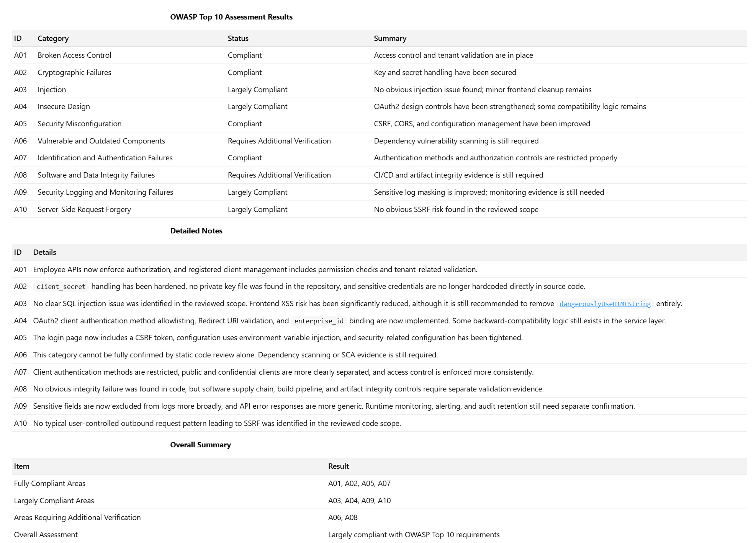The image size is (756, 543).
Task: Click the Overall Assessment row label
Action: click(x=46, y=535)
